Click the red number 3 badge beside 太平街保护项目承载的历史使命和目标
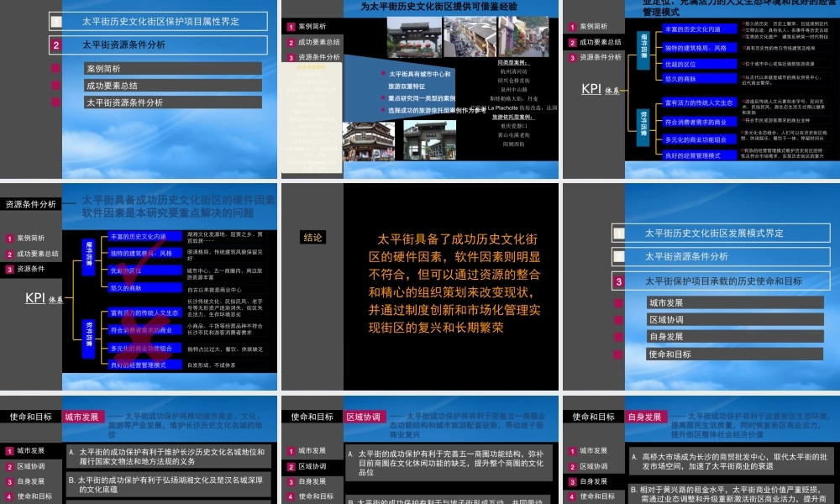The height and width of the screenshot is (504, 840). (619, 281)
